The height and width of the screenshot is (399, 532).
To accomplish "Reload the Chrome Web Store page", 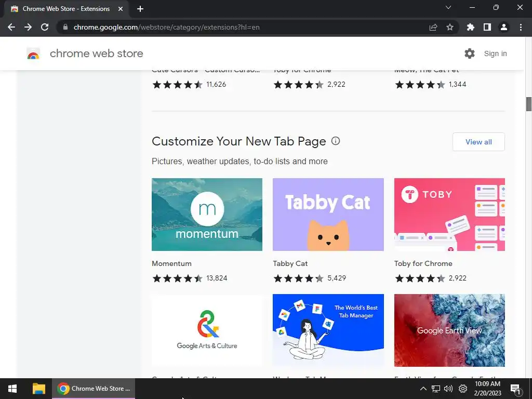I will 45,27.
